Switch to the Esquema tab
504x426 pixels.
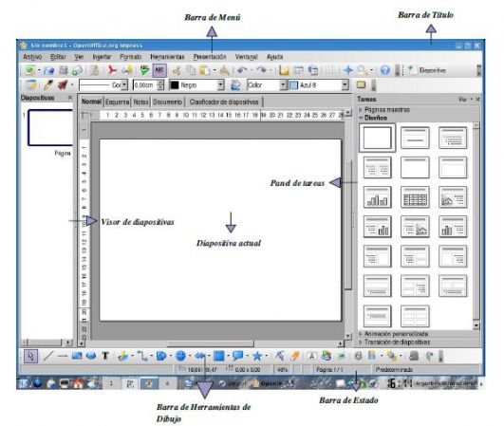118,102
